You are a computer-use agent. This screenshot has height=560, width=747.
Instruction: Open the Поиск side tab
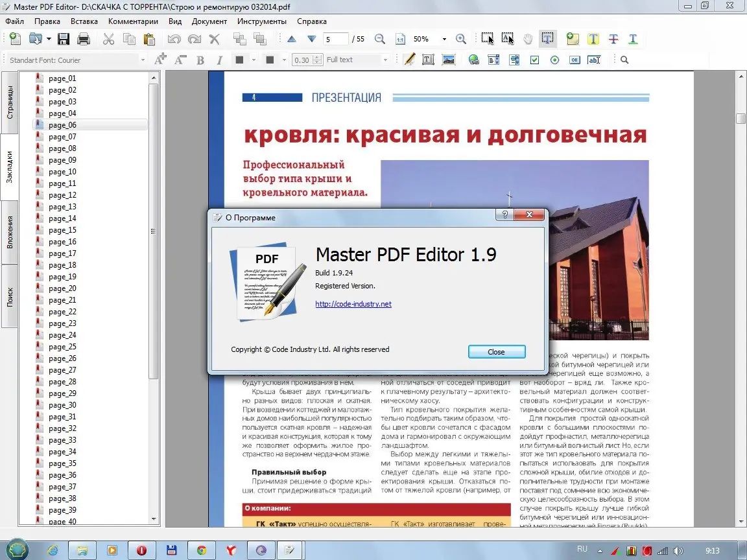(x=10, y=296)
